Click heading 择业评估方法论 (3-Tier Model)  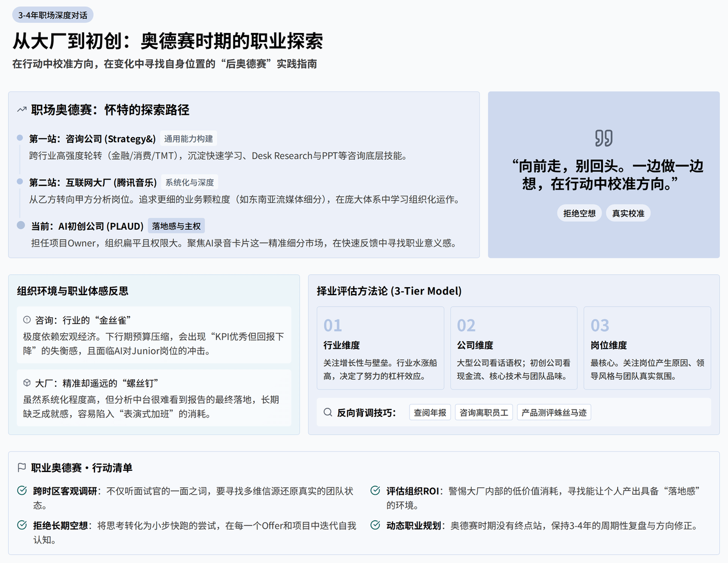tap(390, 291)
